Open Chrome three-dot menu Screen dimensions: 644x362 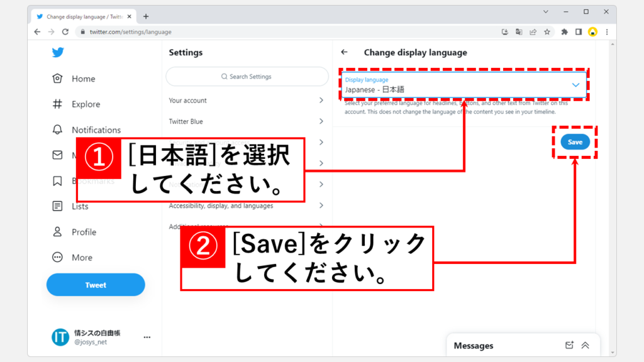(607, 31)
